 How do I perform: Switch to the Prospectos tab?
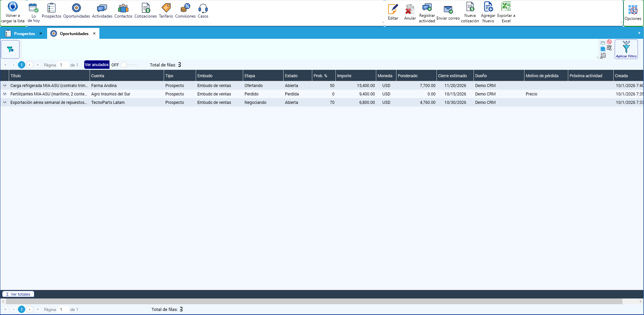click(25, 34)
